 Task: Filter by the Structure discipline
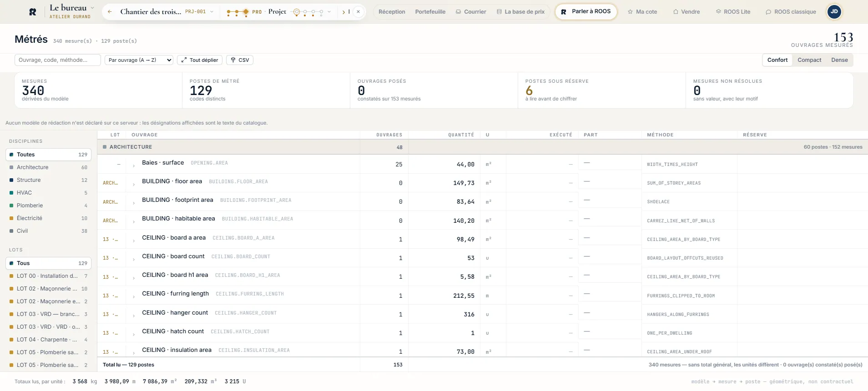[48, 180]
